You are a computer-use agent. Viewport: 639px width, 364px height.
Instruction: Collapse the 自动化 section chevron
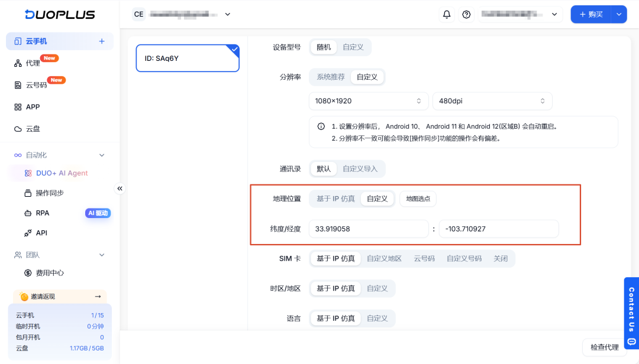[102, 155]
